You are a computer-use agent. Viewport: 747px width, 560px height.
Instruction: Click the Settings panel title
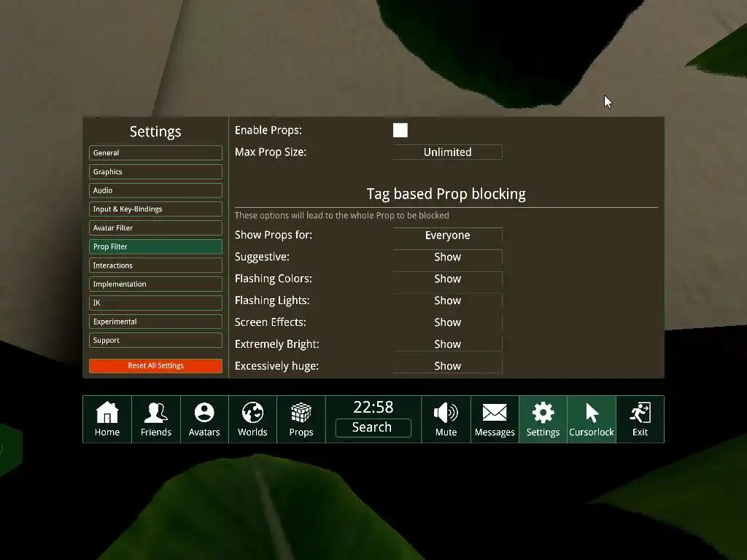(155, 131)
